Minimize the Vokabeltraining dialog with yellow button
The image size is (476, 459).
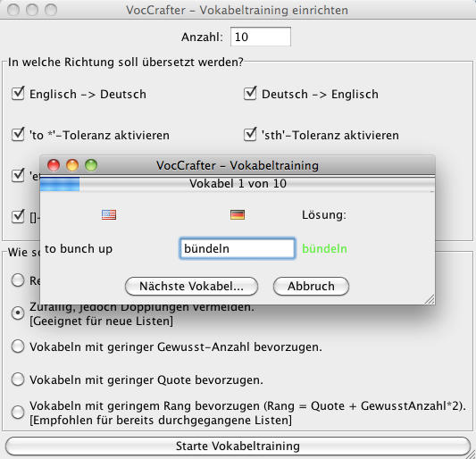pyautogui.click(x=72, y=165)
